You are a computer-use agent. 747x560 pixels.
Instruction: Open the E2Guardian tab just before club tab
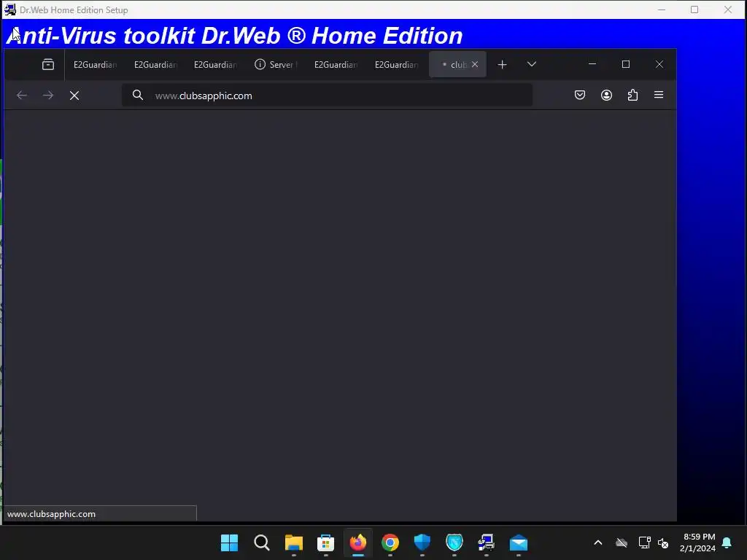click(x=396, y=64)
